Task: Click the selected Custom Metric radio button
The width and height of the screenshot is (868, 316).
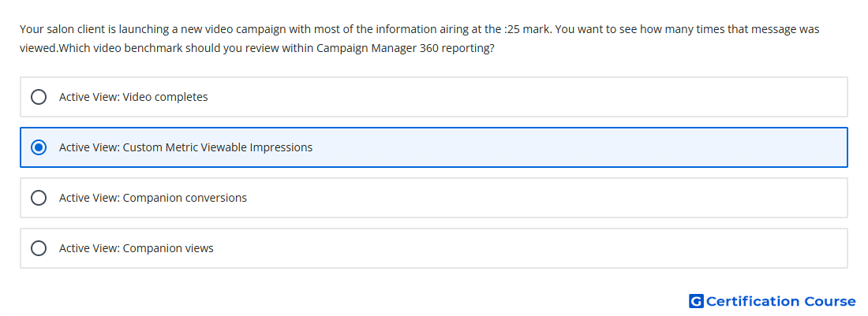Action: 39,147
